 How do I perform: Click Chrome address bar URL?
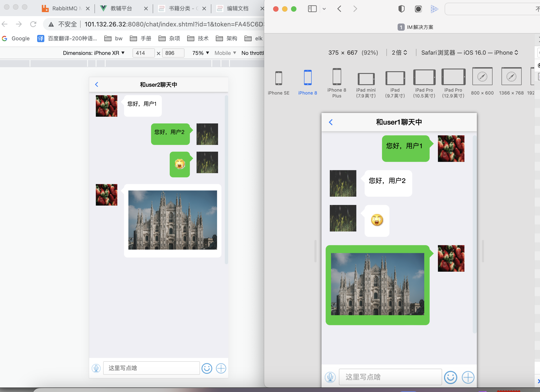click(174, 24)
